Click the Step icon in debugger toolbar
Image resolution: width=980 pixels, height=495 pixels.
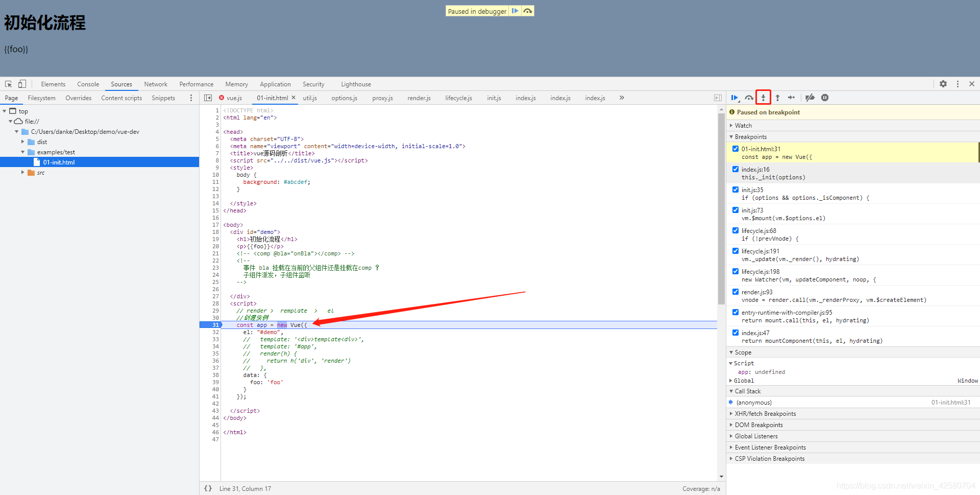[791, 98]
